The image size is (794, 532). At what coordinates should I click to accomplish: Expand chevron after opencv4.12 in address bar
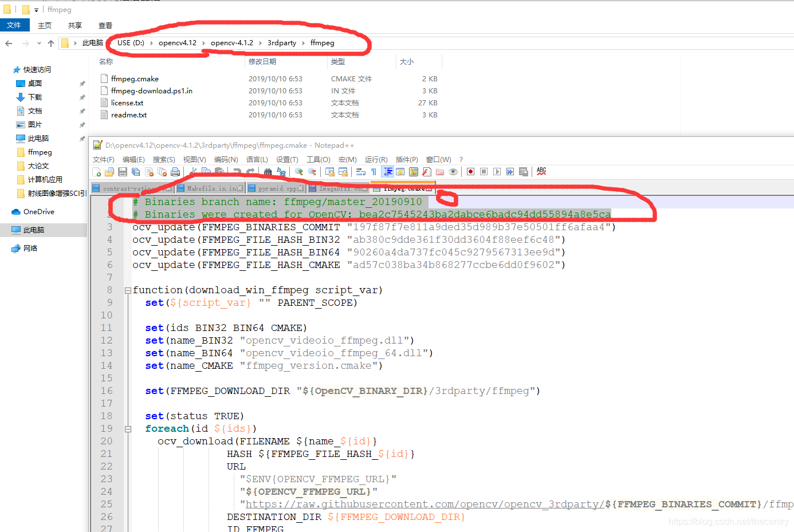pyautogui.click(x=203, y=43)
